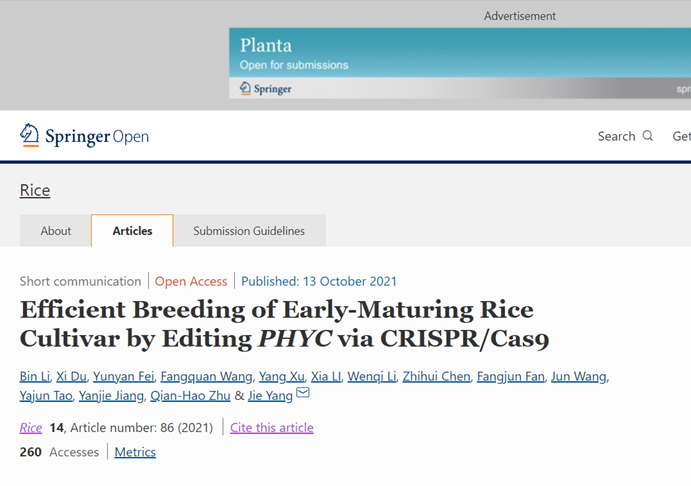
Task: Click the Springer logo in the advertisement
Action: pyautogui.click(x=266, y=89)
